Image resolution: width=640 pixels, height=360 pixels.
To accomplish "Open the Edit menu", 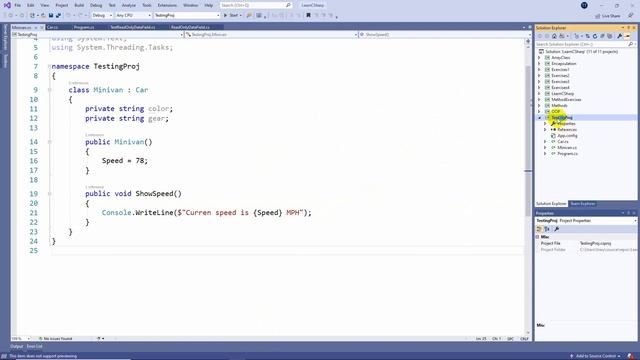I will point(31,5).
